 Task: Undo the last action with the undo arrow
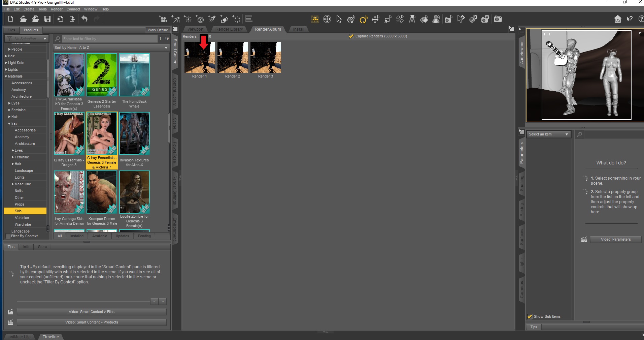[84, 19]
